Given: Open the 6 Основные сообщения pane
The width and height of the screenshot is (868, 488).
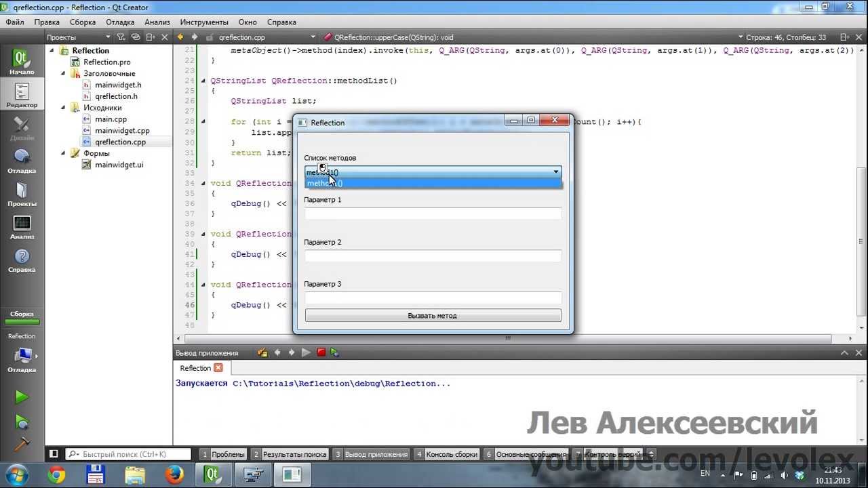Looking at the screenshot, I should [526, 454].
